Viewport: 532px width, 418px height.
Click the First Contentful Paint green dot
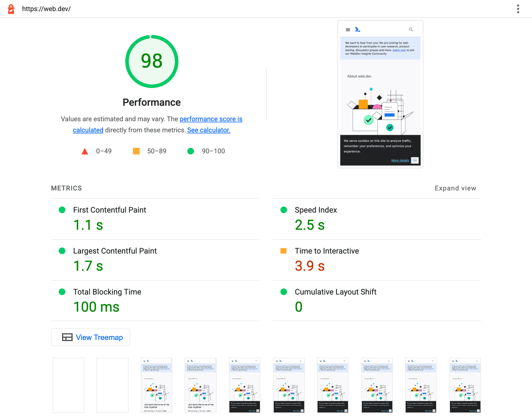pyautogui.click(x=61, y=210)
